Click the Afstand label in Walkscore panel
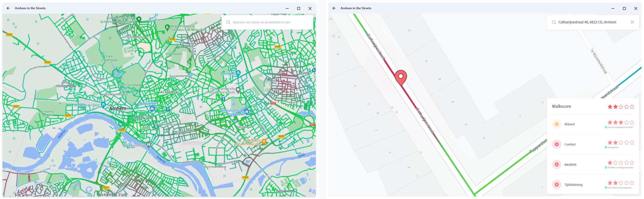The image size is (644, 199). pyautogui.click(x=569, y=124)
